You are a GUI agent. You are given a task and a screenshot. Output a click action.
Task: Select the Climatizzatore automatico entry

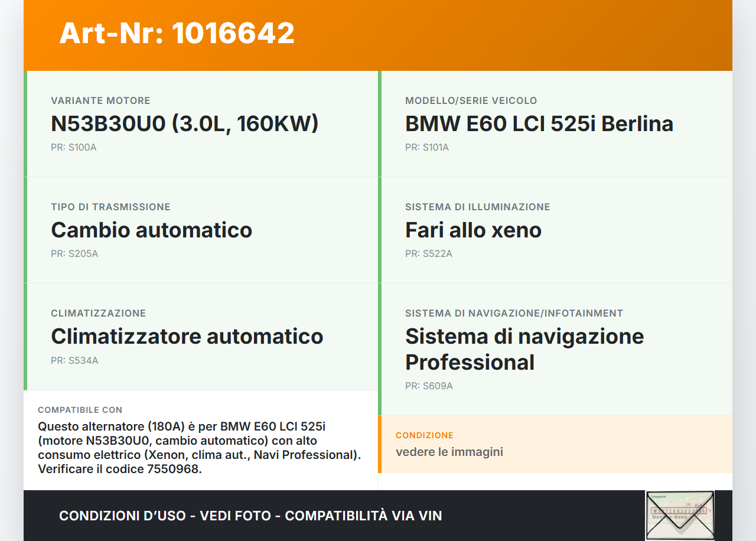click(x=187, y=336)
